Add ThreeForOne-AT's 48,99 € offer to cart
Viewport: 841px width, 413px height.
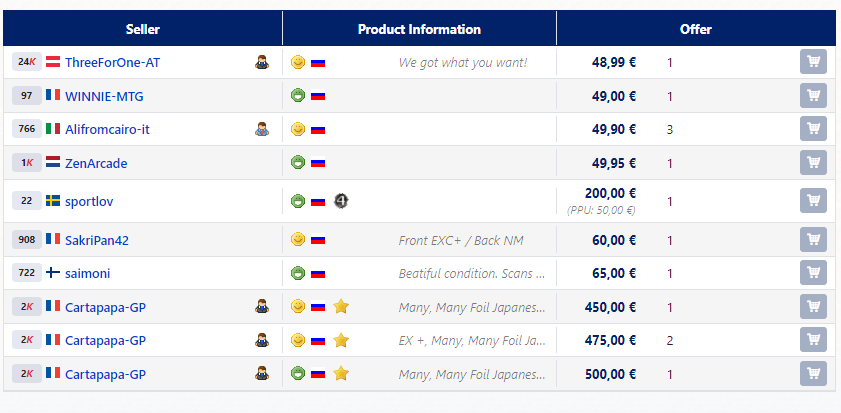813,62
